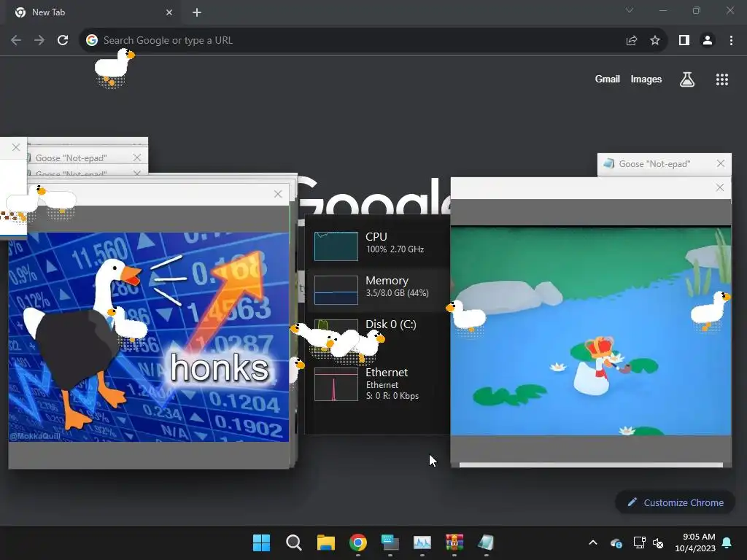Image resolution: width=747 pixels, height=560 pixels.
Task: Open the Chrome side panel
Action: (x=684, y=41)
